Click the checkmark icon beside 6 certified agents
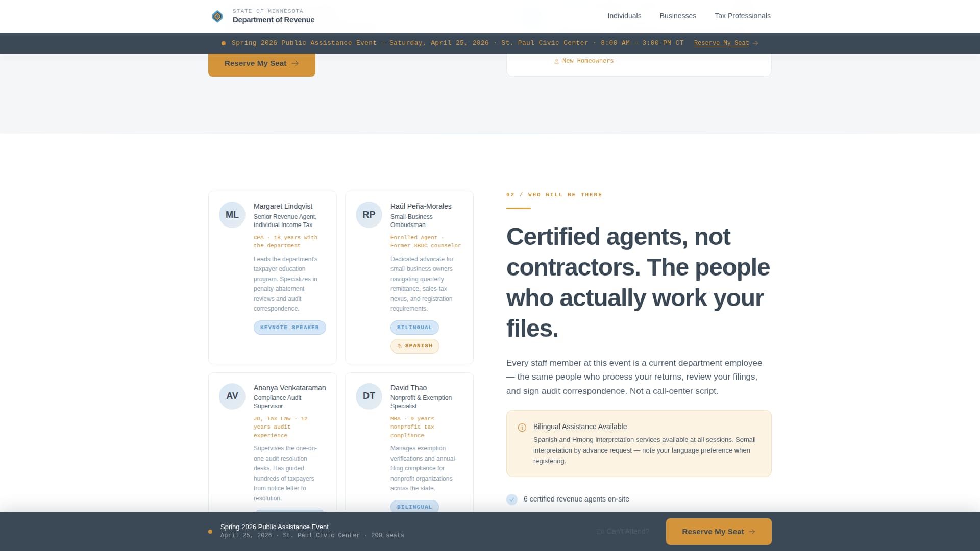The height and width of the screenshot is (551, 980). pos(512,499)
